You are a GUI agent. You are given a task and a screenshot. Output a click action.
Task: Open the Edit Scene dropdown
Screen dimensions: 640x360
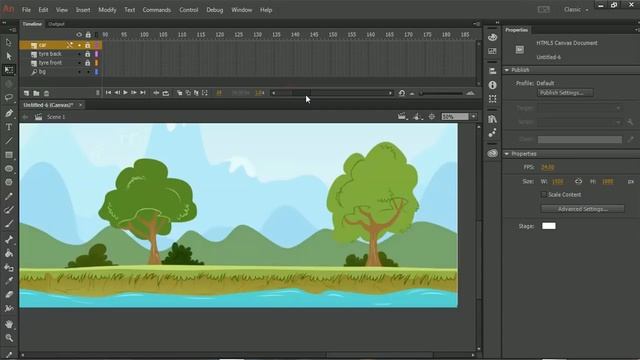click(402, 117)
